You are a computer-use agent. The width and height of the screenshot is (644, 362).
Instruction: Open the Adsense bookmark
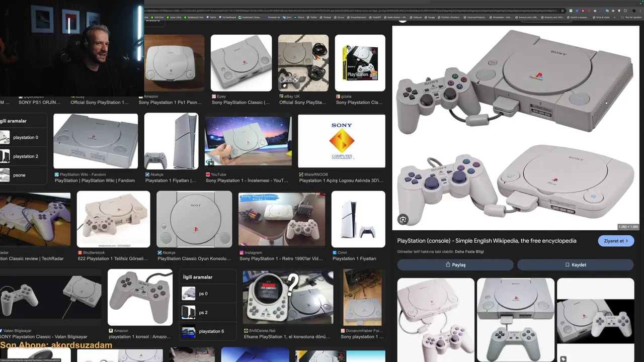coord(416,17)
